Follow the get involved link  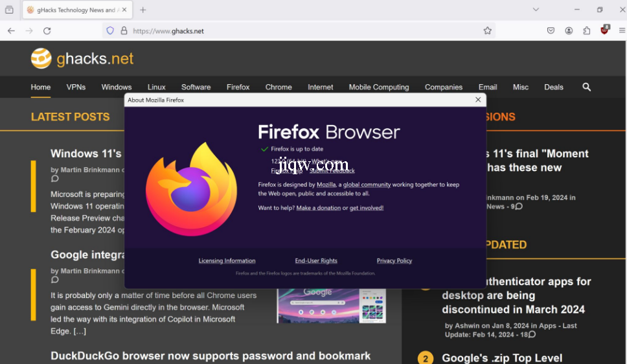[x=366, y=208]
